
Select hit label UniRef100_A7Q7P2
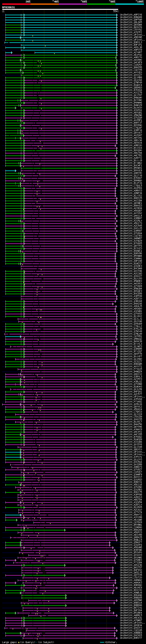click(131, 32)
